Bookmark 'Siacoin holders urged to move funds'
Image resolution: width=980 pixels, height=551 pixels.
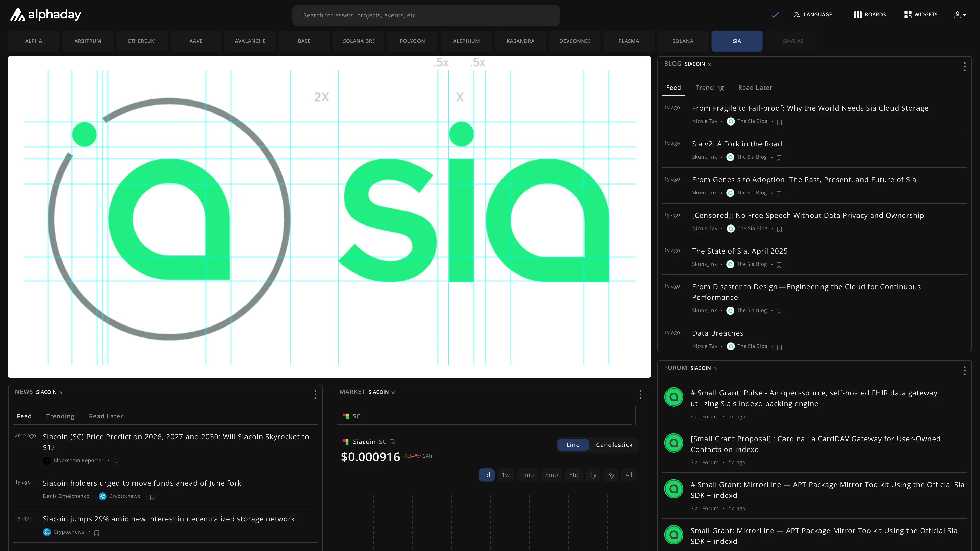click(x=152, y=497)
